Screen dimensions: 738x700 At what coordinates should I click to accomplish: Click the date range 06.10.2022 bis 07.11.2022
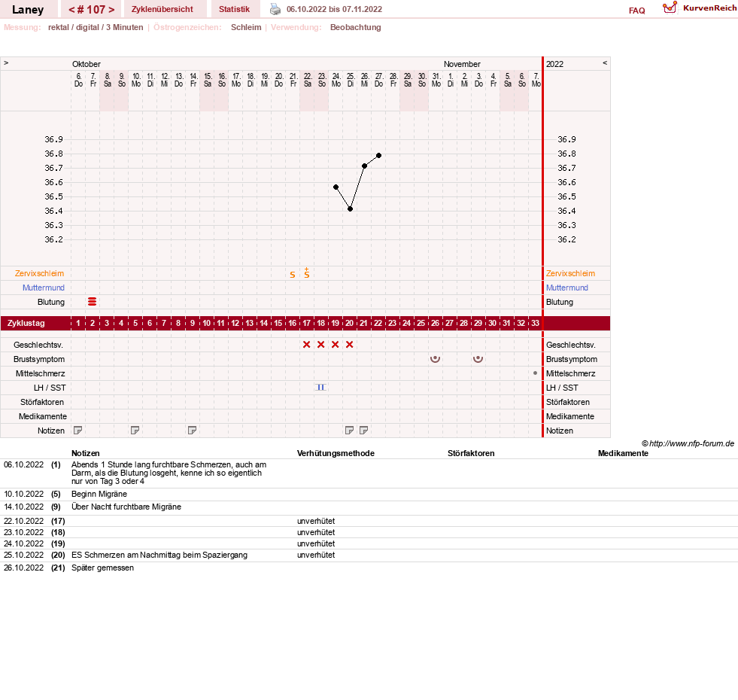tap(334, 9)
